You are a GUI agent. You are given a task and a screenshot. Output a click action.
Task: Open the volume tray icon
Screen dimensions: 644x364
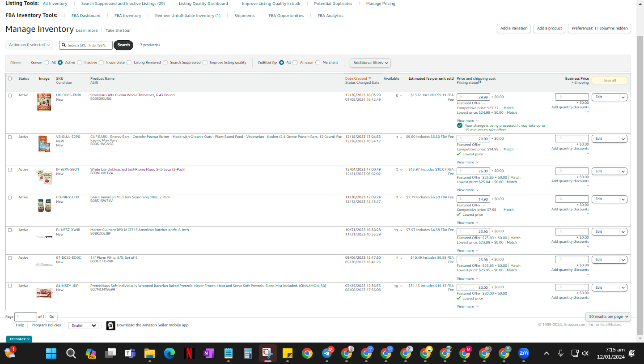click(x=585, y=353)
